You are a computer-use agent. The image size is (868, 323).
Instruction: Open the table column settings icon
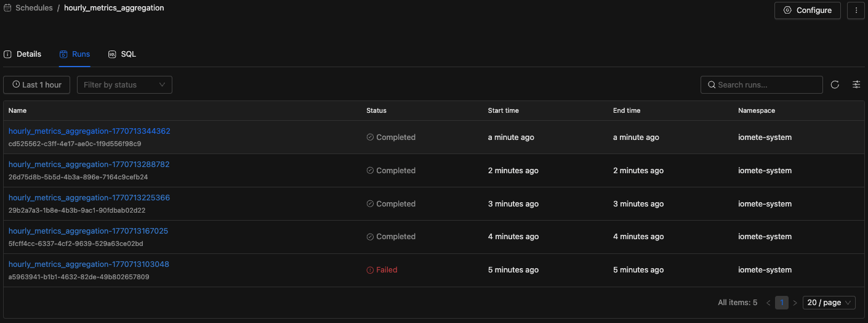pyautogui.click(x=856, y=85)
